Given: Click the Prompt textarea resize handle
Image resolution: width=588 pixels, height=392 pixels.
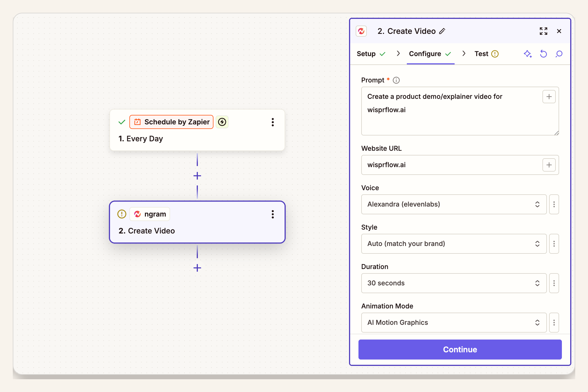Looking at the screenshot, I should tap(556, 133).
